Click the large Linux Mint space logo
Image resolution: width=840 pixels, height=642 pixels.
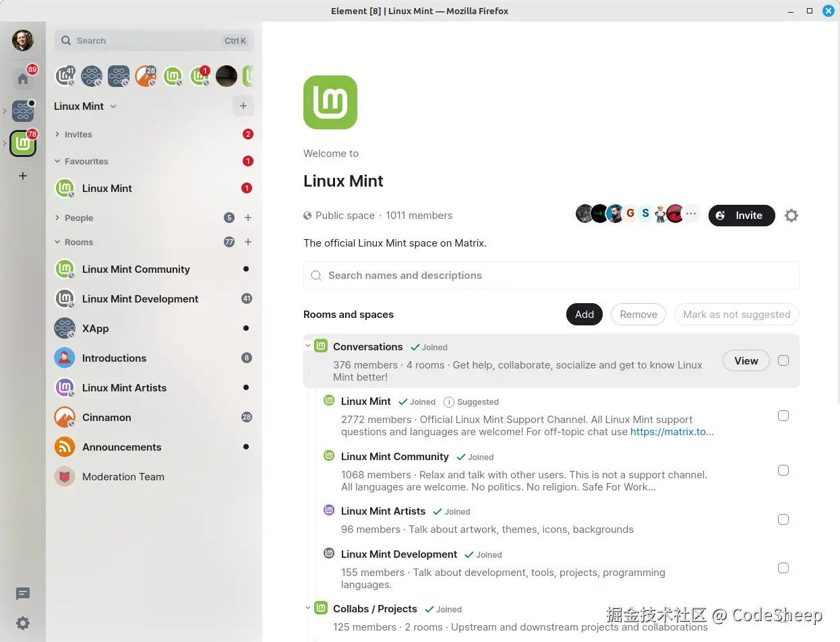pyautogui.click(x=330, y=102)
